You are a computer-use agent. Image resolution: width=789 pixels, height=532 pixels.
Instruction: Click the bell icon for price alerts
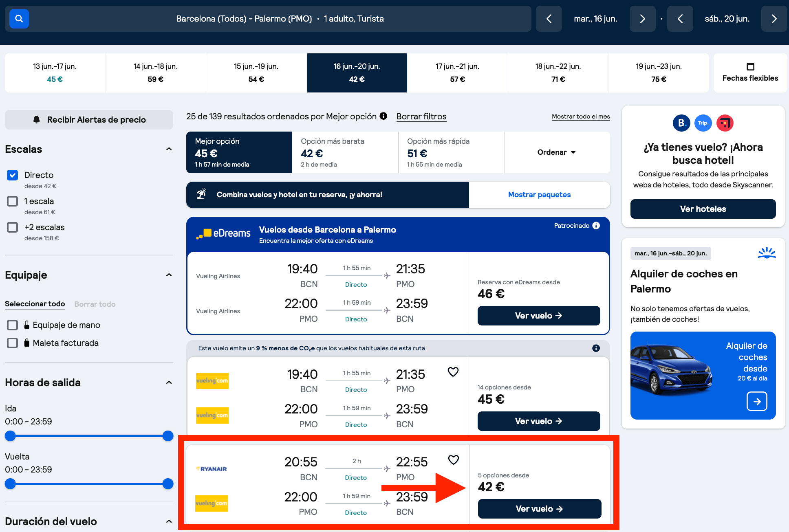[37, 119]
